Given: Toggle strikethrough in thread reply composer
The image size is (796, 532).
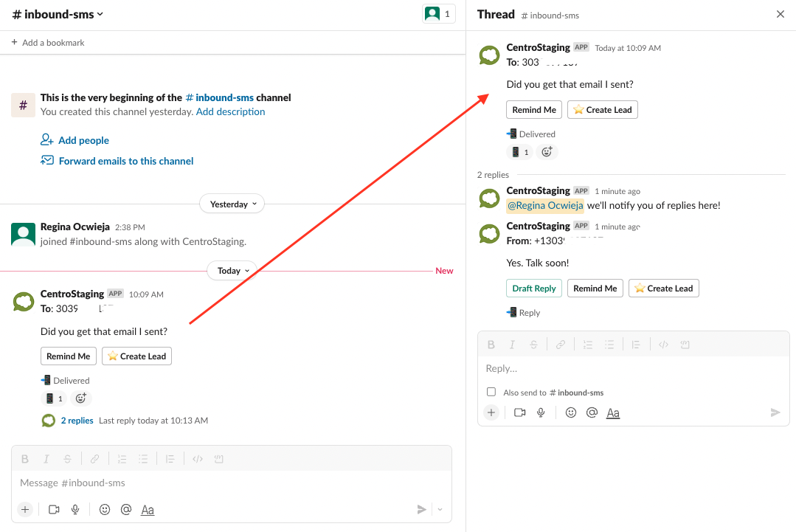Looking at the screenshot, I should click(533, 345).
